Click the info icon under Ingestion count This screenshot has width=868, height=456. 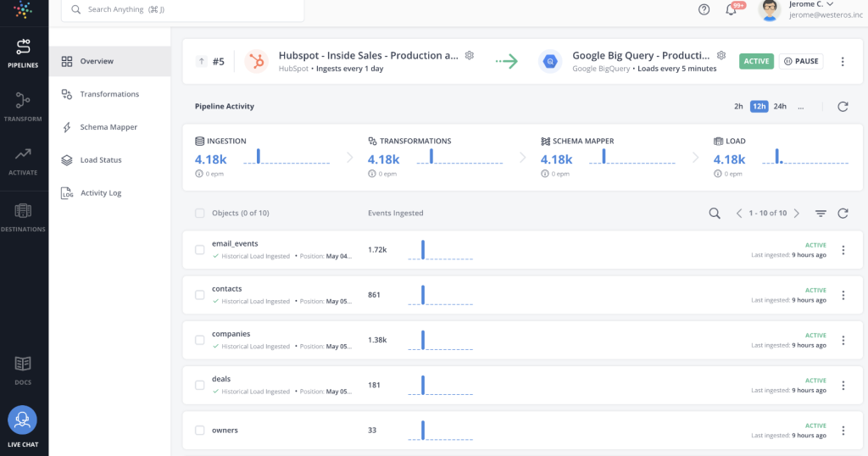pyautogui.click(x=198, y=174)
